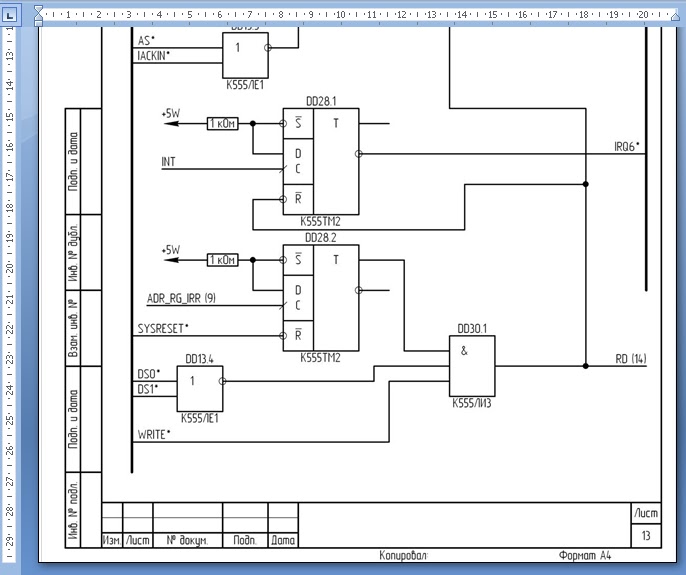Click the +5W label above ADR_RG_IRR
This screenshot has height=575, width=686.
pyautogui.click(x=171, y=250)
